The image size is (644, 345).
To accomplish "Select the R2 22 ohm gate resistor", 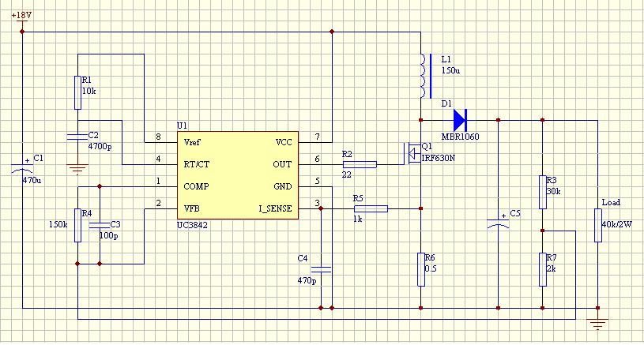I will click(360, 164).
